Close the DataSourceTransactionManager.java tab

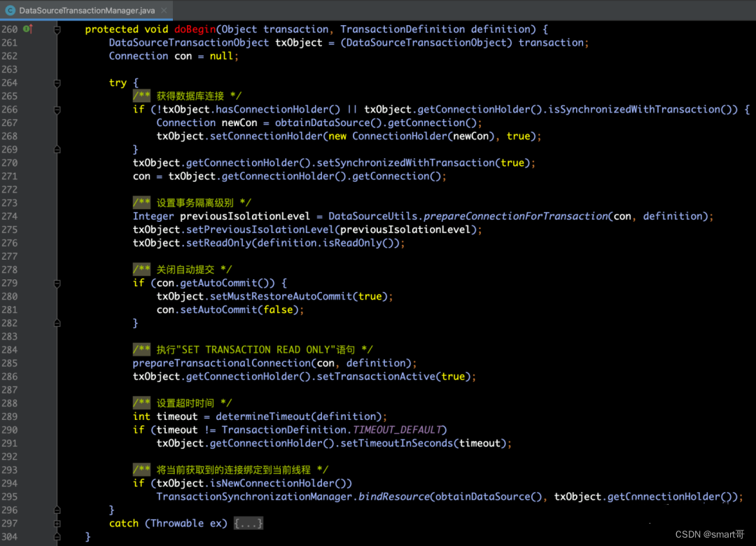pos(164,10)
